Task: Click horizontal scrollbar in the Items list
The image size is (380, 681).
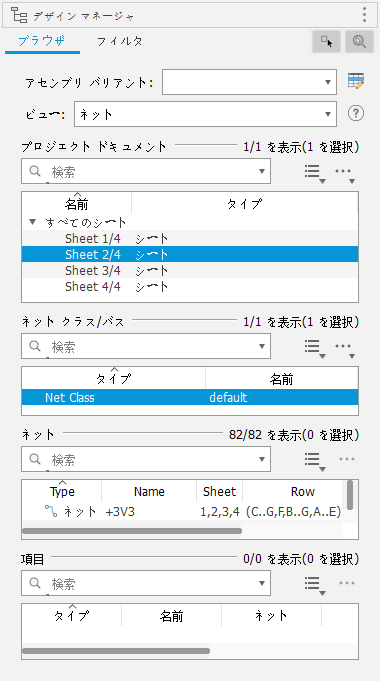Action: 116,651
